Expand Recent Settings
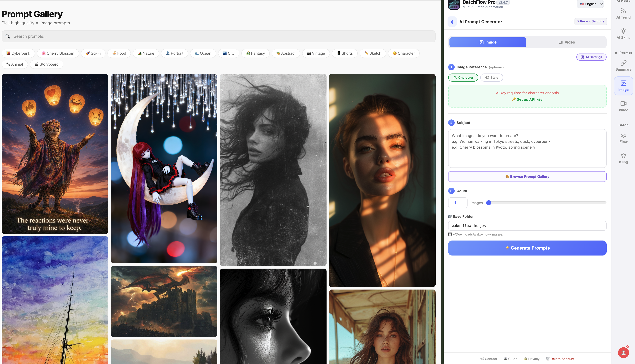 click(590, 21)
